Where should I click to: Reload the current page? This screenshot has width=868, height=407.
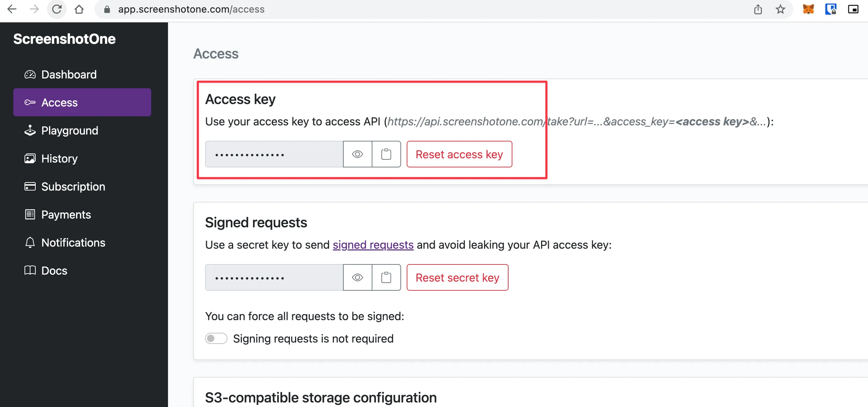(57, 9)
